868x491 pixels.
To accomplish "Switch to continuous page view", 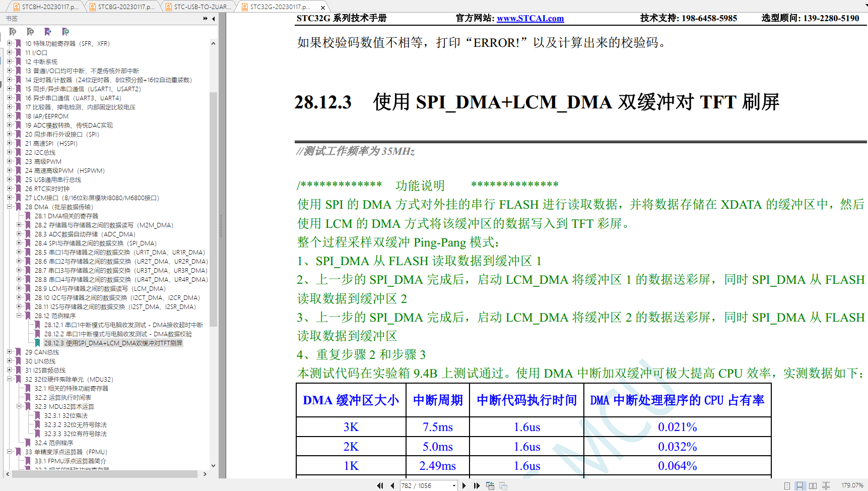I will point(799,486).
